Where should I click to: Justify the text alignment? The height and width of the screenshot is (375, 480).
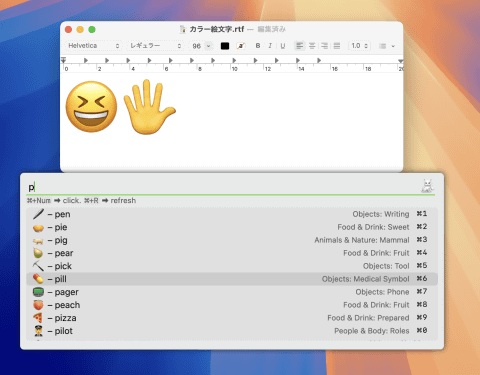(337, 46)
